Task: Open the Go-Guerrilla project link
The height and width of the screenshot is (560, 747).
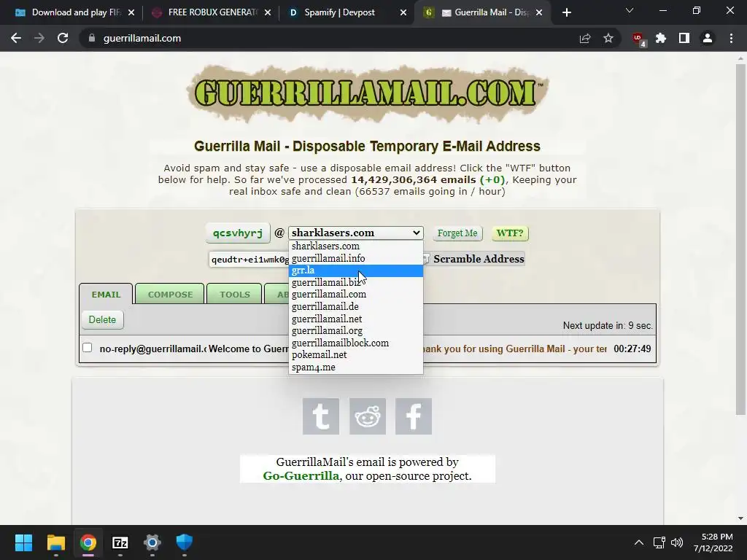Action: (301, 475)
